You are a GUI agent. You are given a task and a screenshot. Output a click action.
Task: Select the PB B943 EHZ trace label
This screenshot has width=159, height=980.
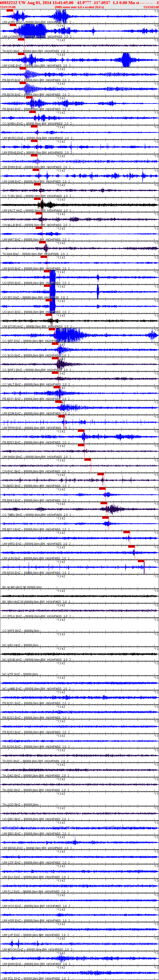pos(36,500)
